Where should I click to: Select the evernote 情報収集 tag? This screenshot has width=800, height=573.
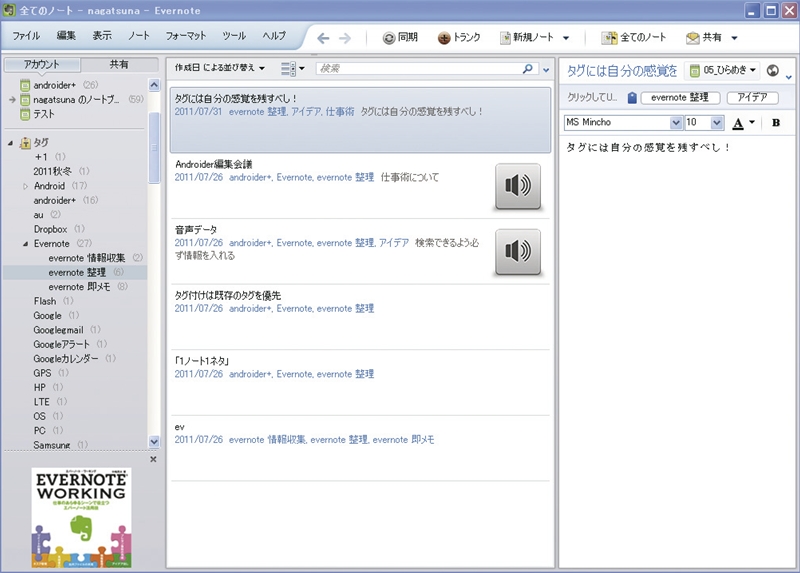(86, 258)
